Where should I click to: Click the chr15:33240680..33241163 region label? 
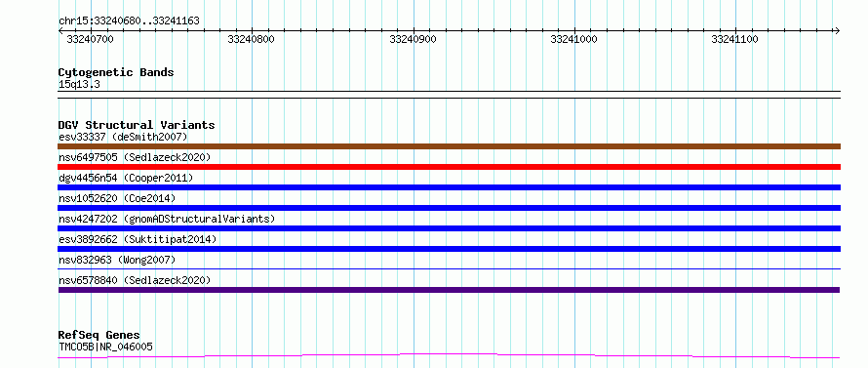[129, 21]
